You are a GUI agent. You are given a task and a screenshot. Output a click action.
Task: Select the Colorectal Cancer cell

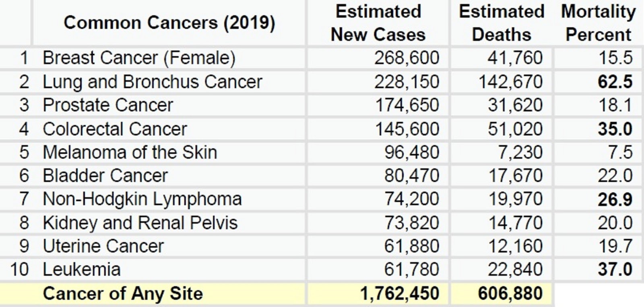pos(115,129)
